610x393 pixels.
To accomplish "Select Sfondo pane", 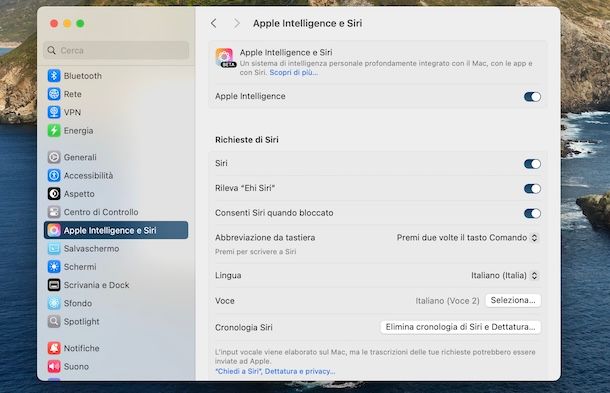I will pos(116,303).
